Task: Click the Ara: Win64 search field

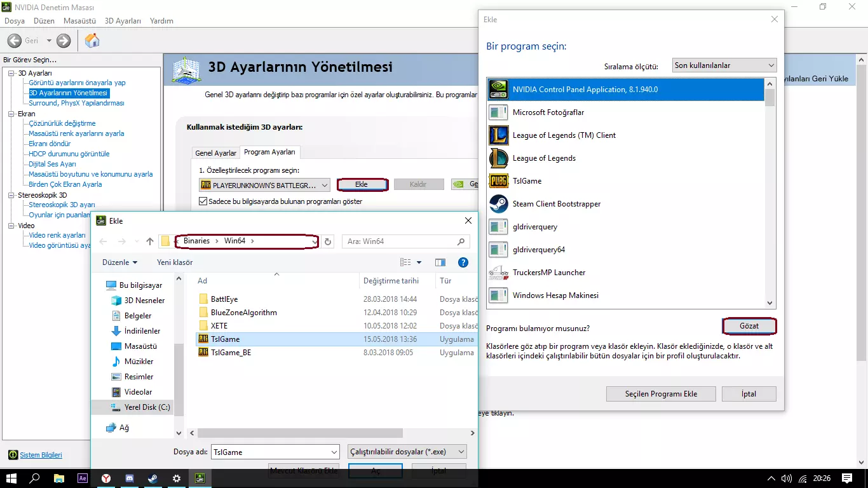Action: pyautogui.click(x=407, y=241)
